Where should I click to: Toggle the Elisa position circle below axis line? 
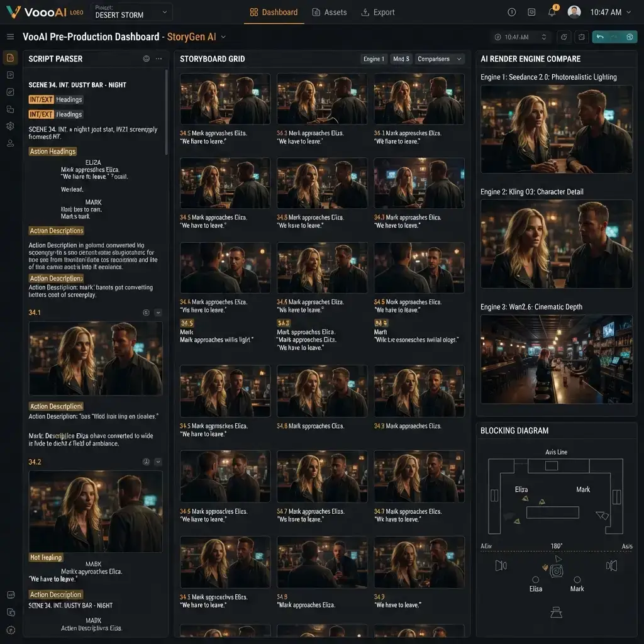pyautogui.click(x=536, y=579)
